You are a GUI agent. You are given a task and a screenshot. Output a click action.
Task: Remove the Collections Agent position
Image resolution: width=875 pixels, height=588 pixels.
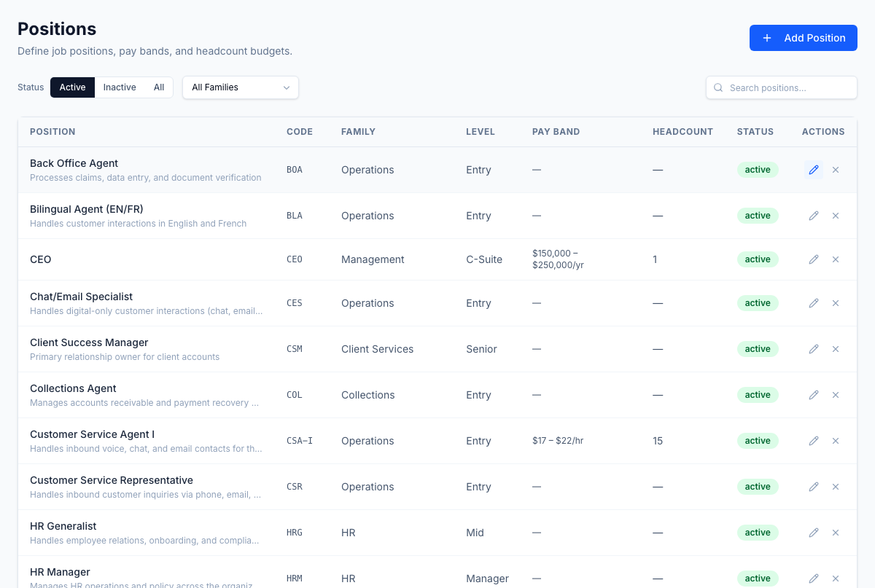coord(836,395)
